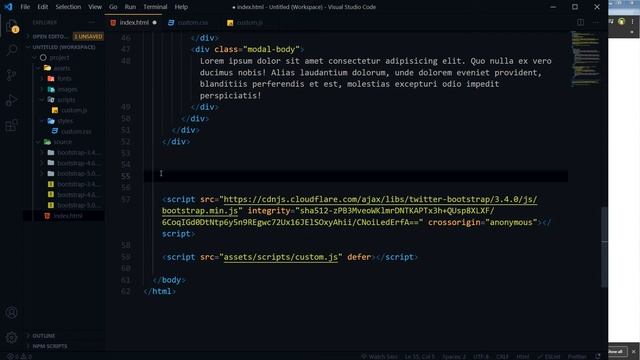Open the Extensions view
This screenshot has height=360, width=640.
coord(11,125)
